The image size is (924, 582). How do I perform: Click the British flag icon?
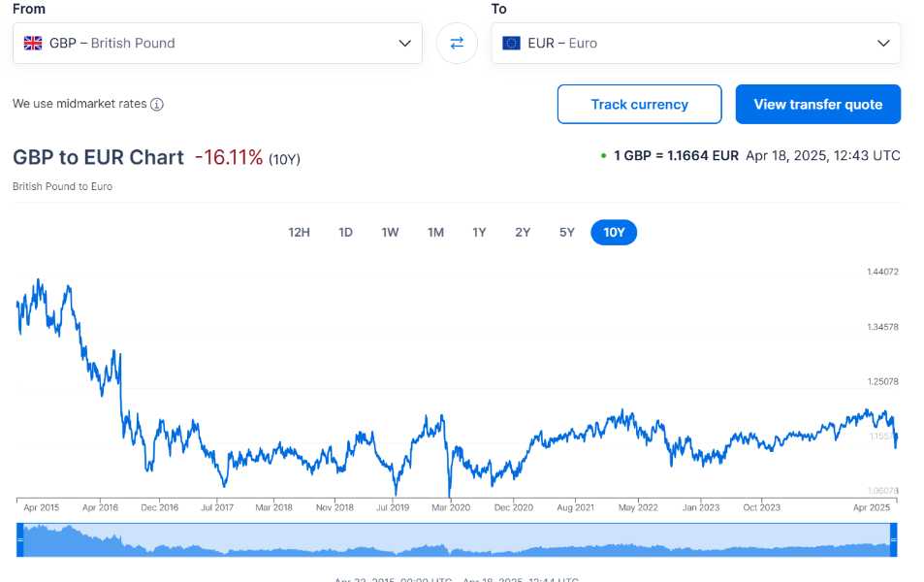point(33,43)
